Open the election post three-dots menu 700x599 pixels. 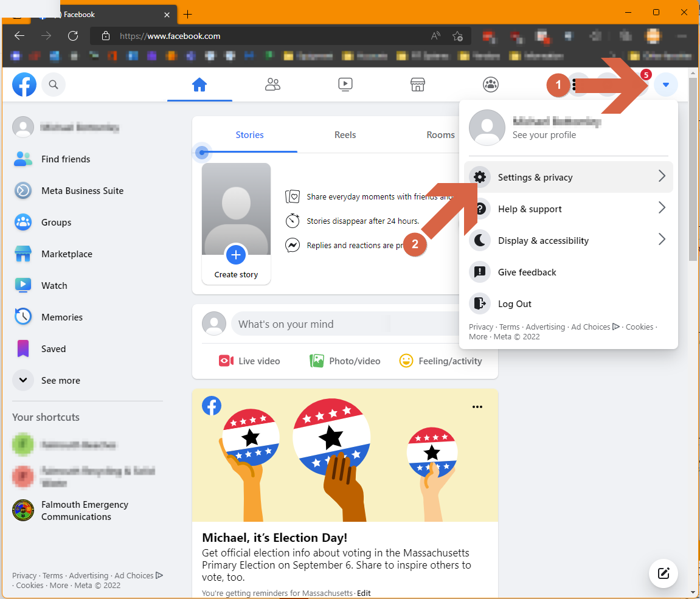pyautogui.click(x=477, y=407)
